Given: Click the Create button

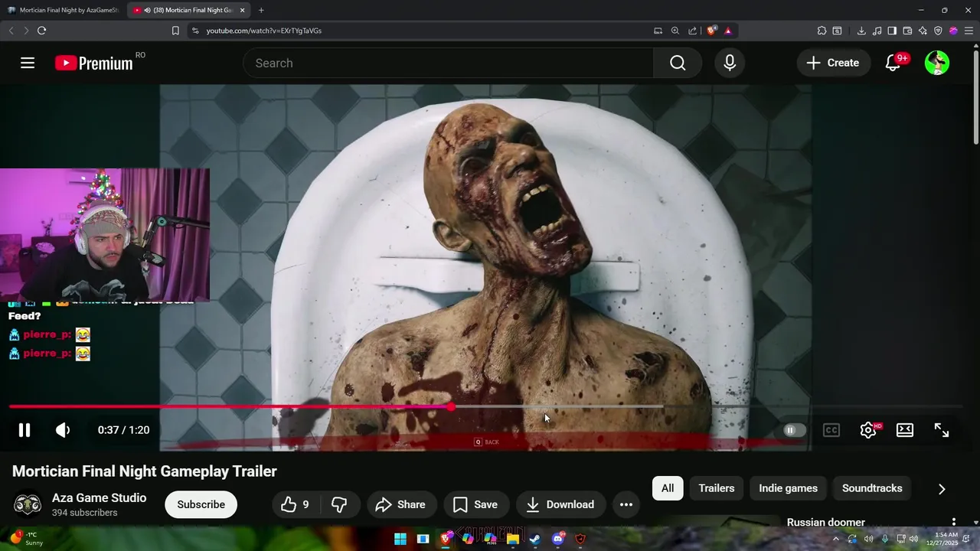Looking at the screenshot, I should point(833,63).
